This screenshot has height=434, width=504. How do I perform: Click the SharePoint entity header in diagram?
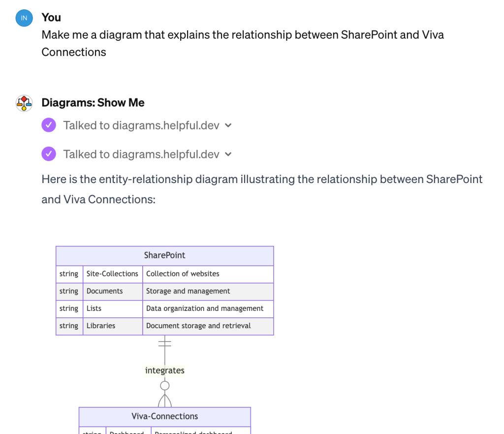pos(164,256)
